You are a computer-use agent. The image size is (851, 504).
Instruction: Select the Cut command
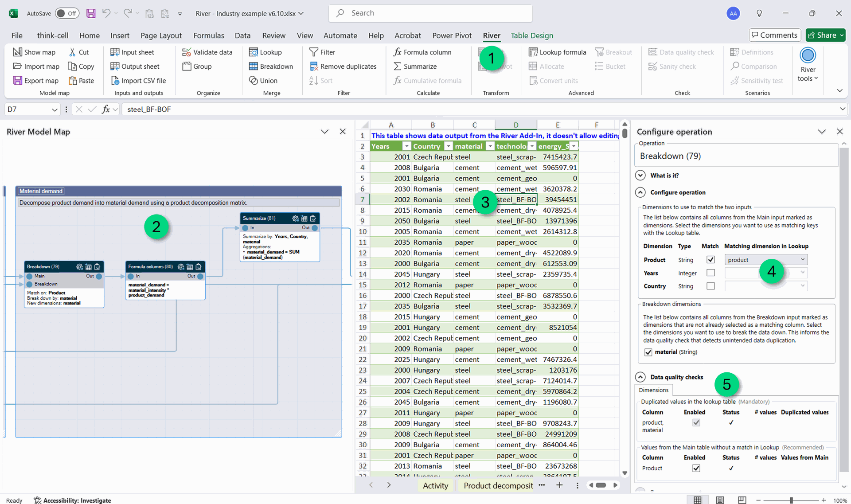click(x=78, y=52)
